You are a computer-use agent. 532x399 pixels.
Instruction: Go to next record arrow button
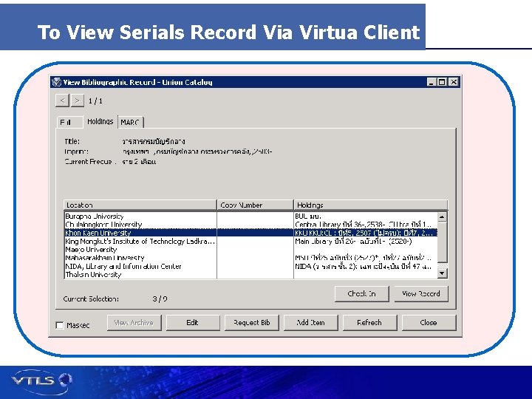point(78,100)
